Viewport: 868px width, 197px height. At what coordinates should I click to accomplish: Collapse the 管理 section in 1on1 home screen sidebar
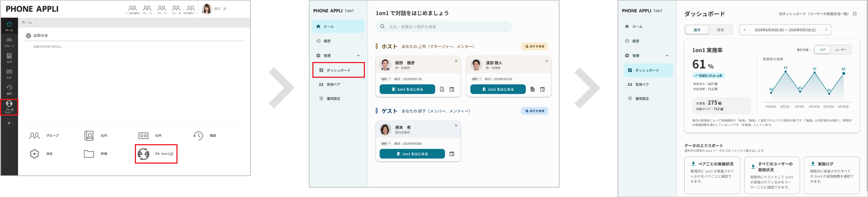click(358, 56)
